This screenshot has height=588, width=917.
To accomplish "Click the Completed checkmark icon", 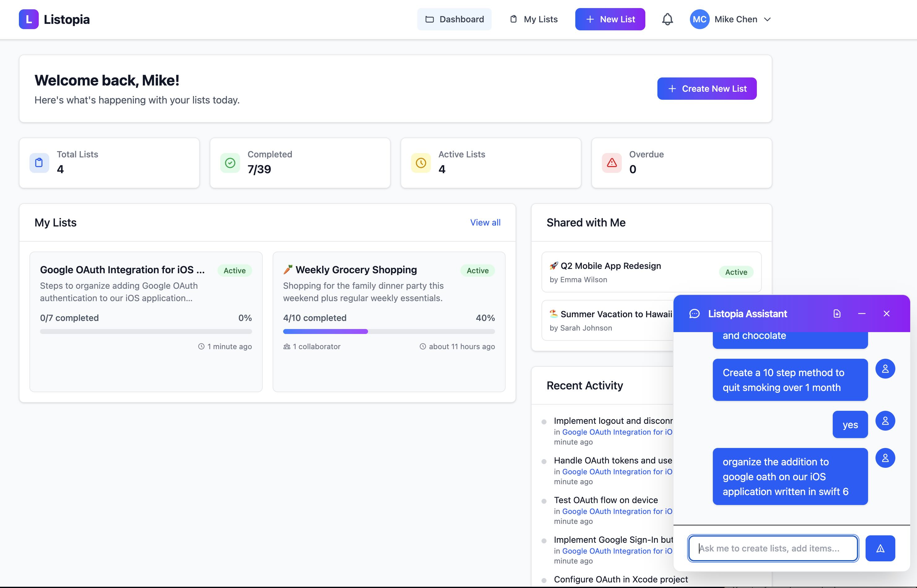I will tap(230, 163).
